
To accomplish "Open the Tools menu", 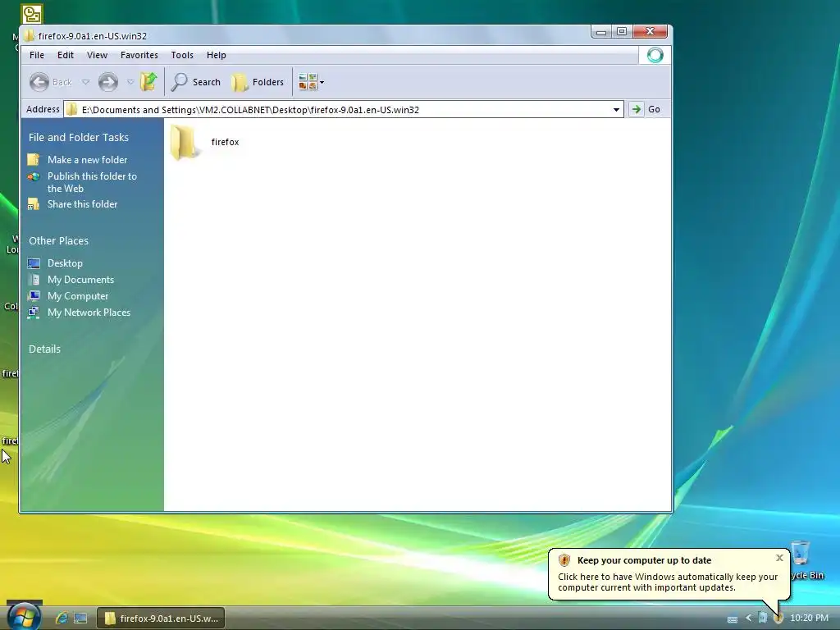I will (x=182, y=55).
